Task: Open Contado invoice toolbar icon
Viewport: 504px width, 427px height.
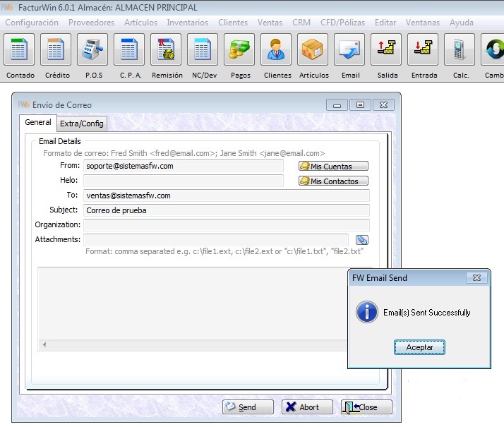Action: tap(19, 49)
